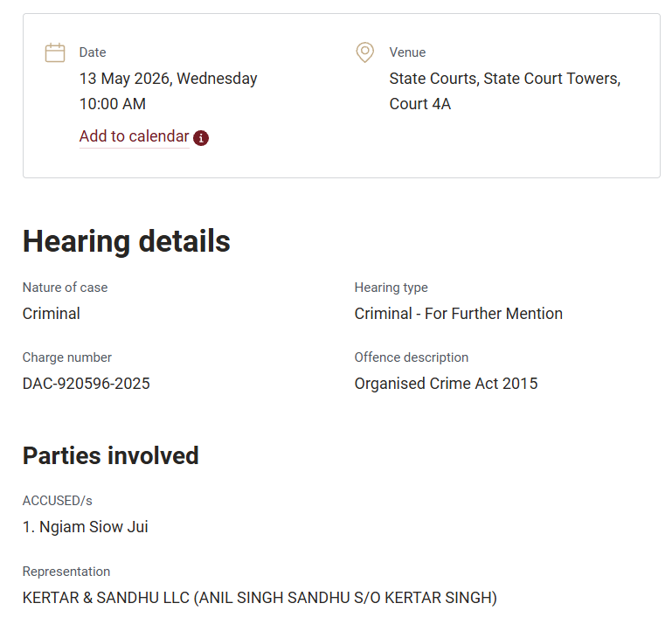Click the 10:00 AM hearing time
This screenshot has width=672, height=638.
click(113, 104)
